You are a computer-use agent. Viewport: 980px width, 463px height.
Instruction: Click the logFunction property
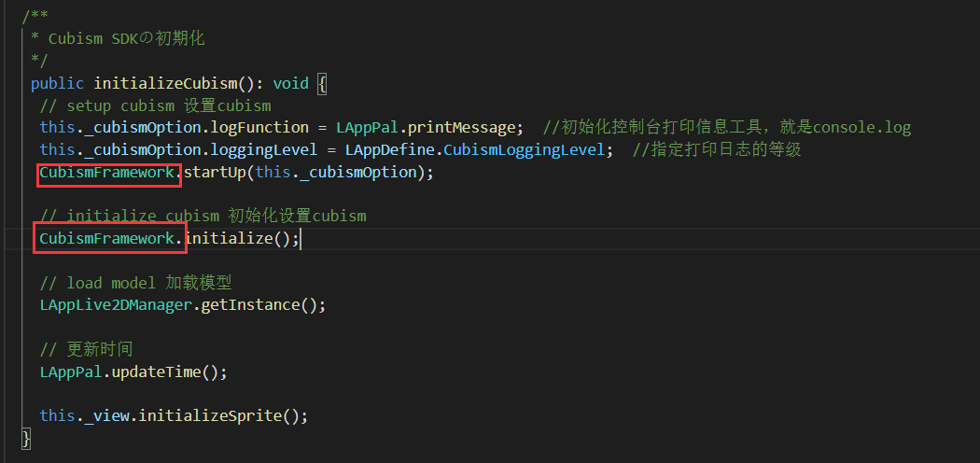[259, 128]
